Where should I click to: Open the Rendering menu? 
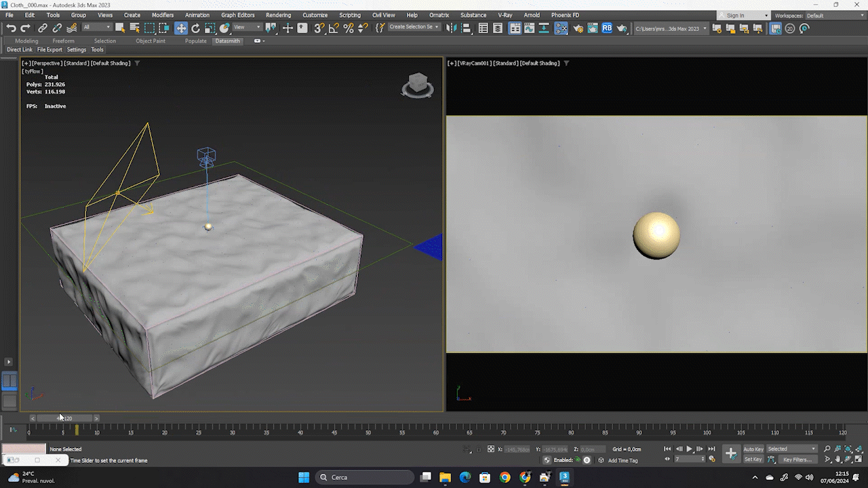pyautogui.click(x=278, y=15)
